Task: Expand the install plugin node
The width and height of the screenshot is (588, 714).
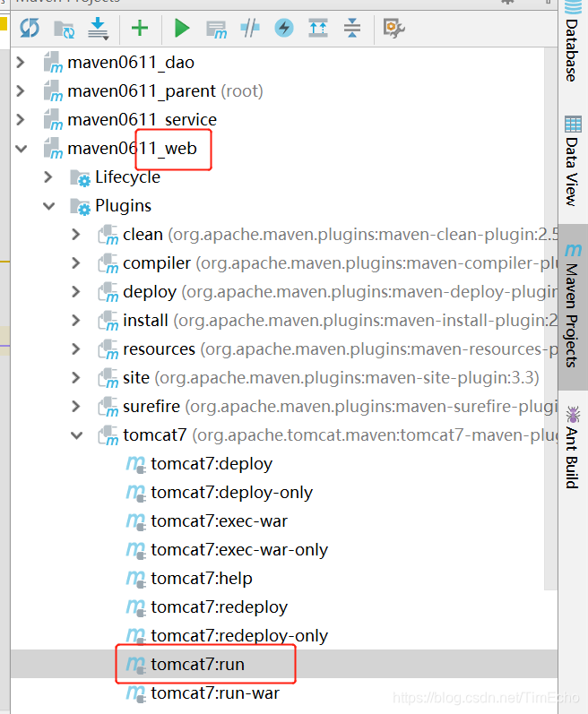Action: tap(75, 321)
